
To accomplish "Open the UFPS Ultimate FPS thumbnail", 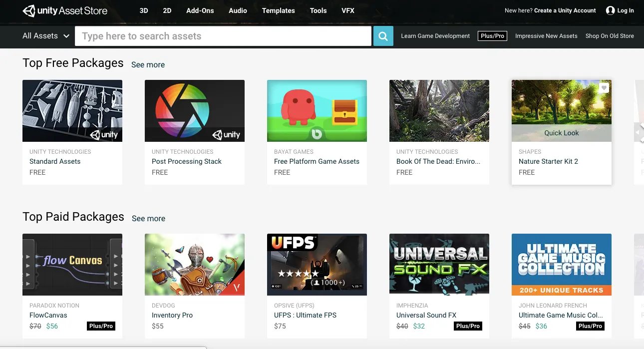I will point(317,265).
